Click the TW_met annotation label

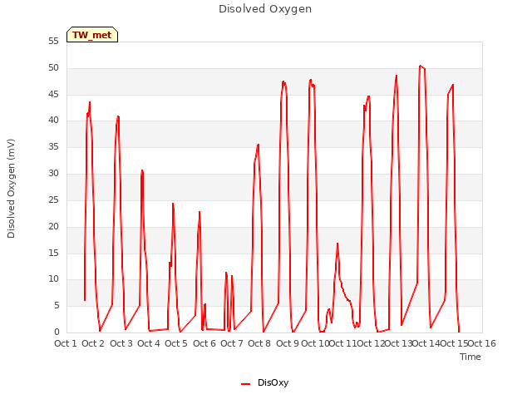click(x=92, y=35)
